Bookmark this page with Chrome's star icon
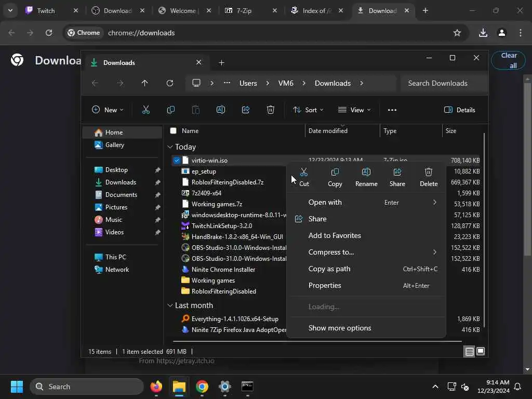The image size is (532, 399). tap(457, 33)
